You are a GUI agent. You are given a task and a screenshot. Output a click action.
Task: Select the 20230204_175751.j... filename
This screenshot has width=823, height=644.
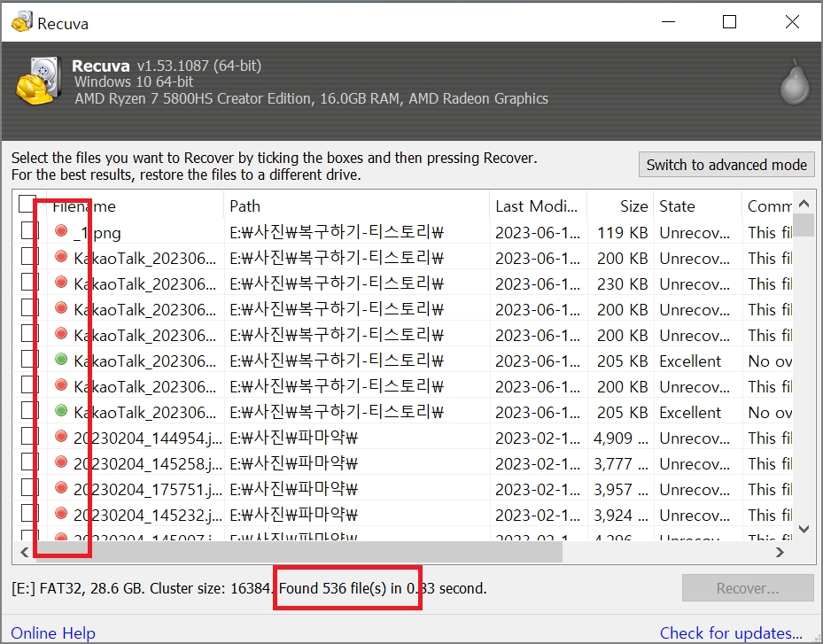[147, 490]
